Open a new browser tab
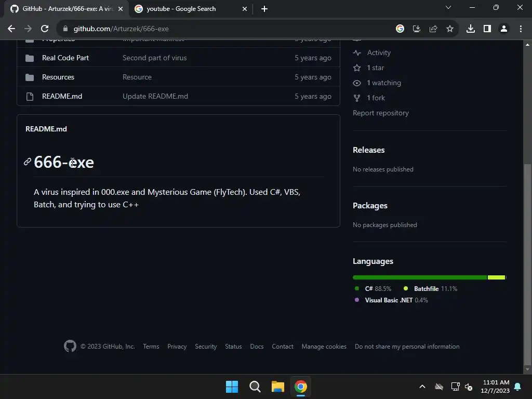 (x=264, y=9)
